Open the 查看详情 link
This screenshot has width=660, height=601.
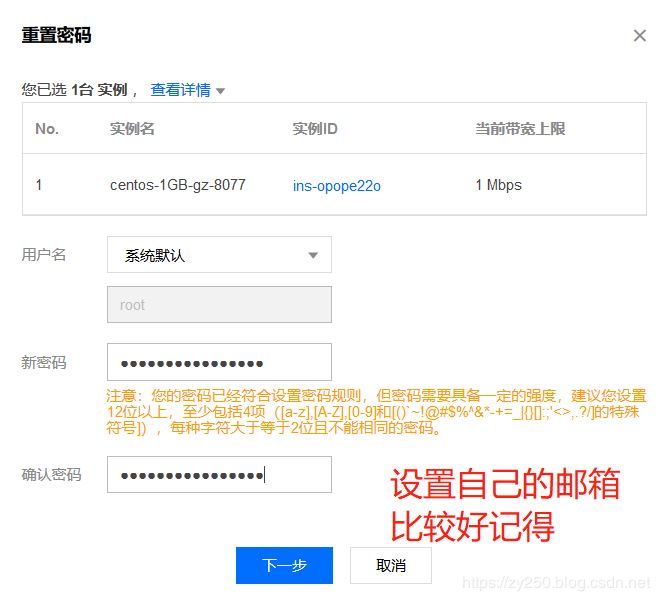[x=180, y=90]
